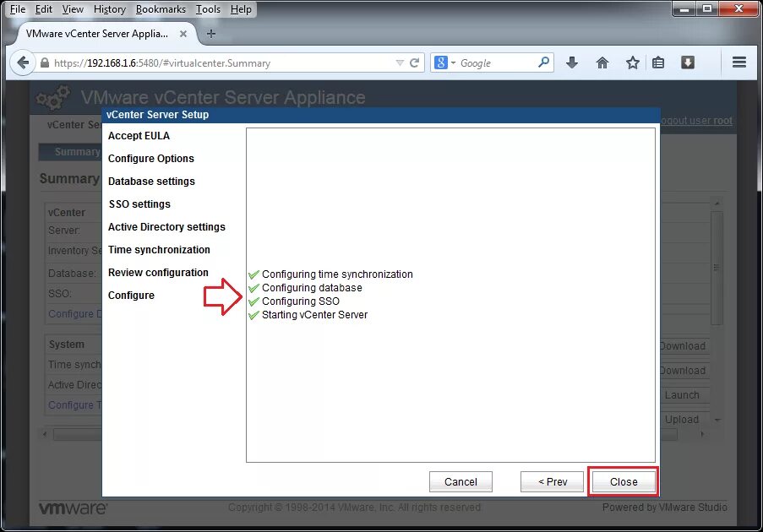
Task: Bookmark this page with the star icon
Action: [632, 62]
